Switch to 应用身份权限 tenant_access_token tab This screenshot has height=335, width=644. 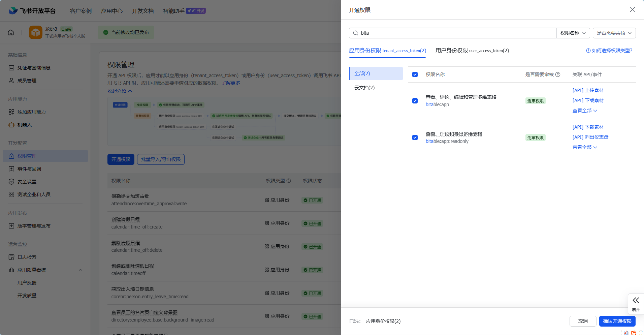(x=387, y=51)
